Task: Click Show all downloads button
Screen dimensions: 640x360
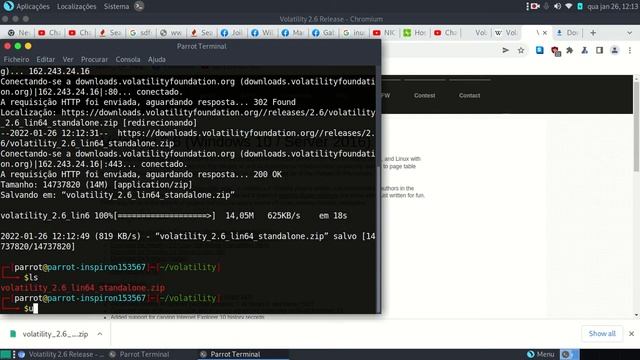Action: [x=602, y=333]
